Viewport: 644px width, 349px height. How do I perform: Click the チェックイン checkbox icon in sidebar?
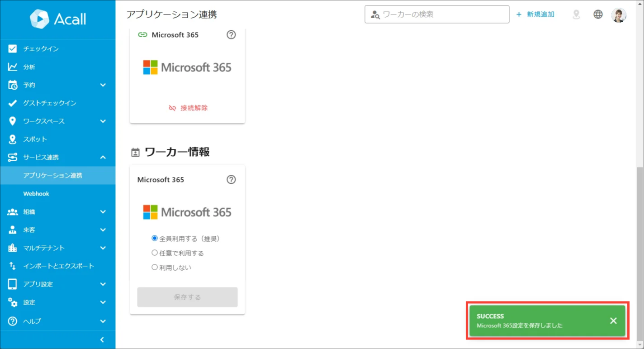coord(13,48)
